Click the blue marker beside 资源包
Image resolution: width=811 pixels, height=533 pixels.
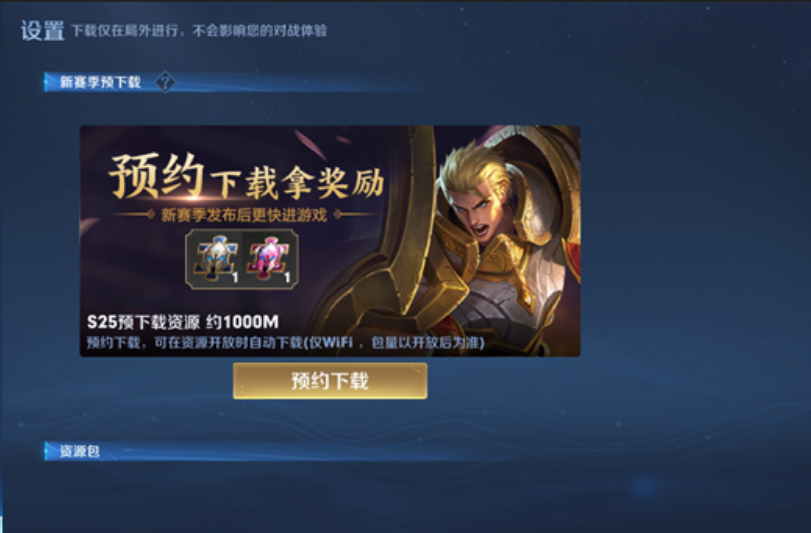tap(48, 451)
